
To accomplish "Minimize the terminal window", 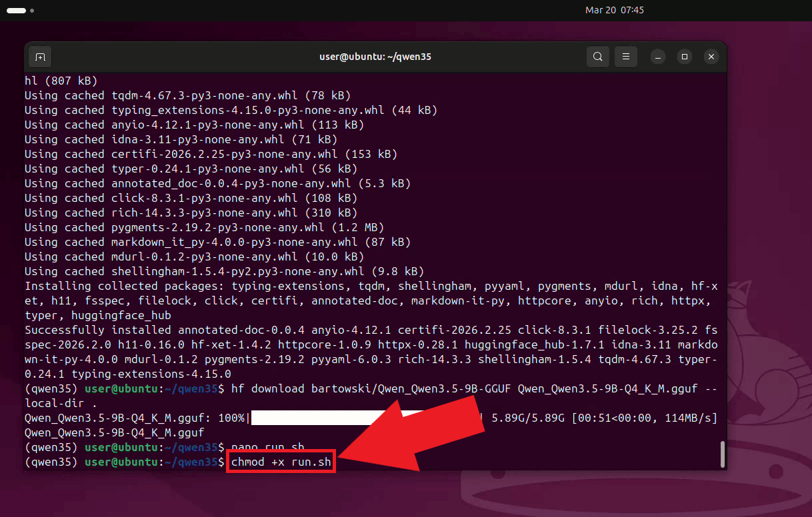I will coord(658,57).
